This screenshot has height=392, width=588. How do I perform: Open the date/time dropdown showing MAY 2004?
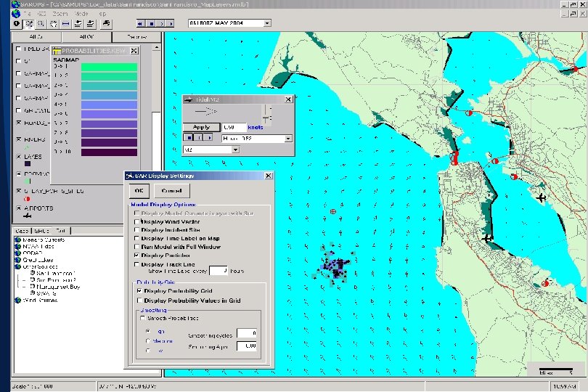coord(267,23)
